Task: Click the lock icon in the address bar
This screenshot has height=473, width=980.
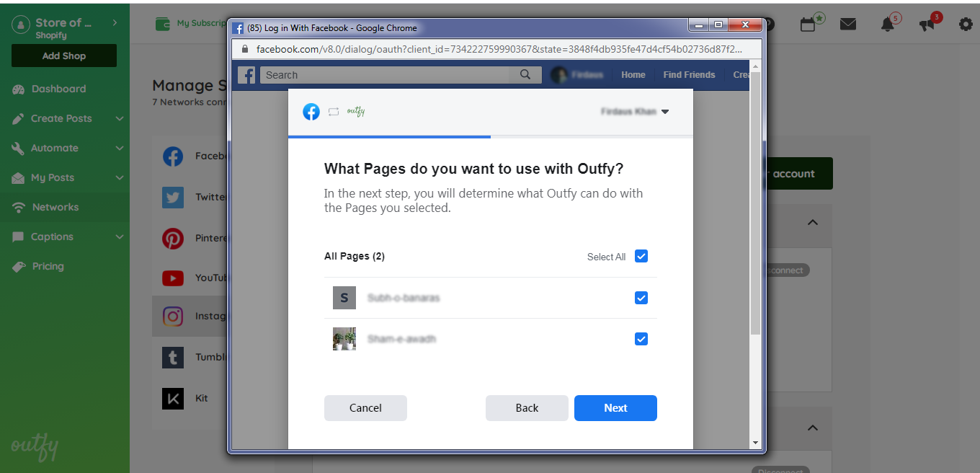Action: [x=244, y=49]
